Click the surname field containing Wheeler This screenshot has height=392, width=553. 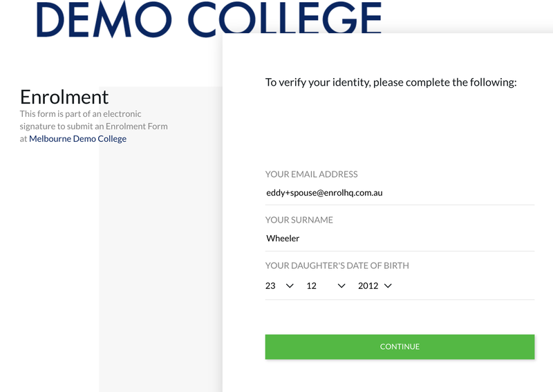[x=400, y=239]
